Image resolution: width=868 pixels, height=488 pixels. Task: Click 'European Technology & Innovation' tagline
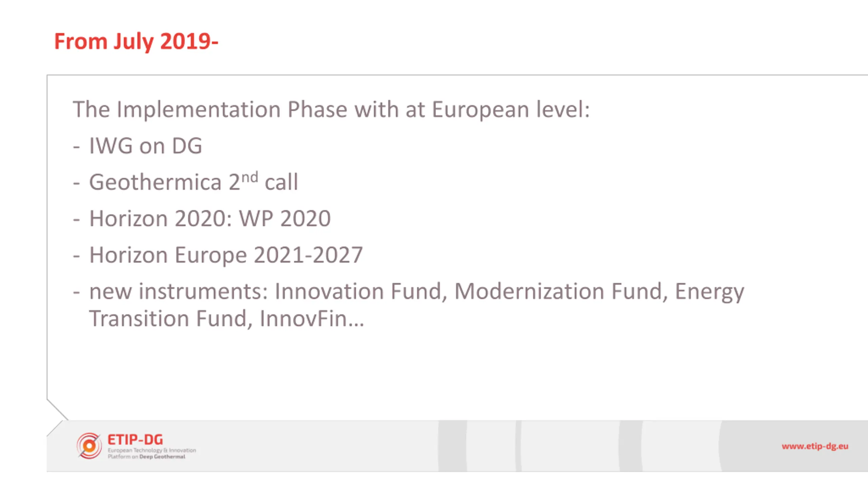point(152,450)
